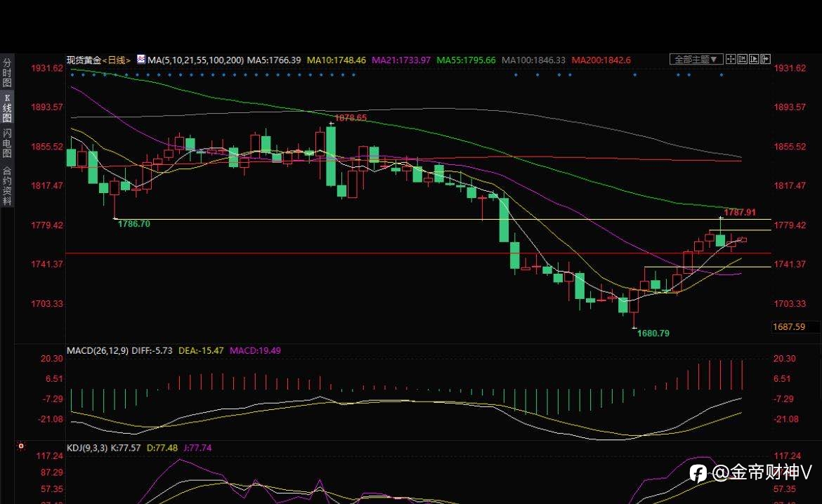The image size is (822, 504).
Task: Click the MA200:1842.6 value
Action: pyautogui.click(x=601, y=60)
